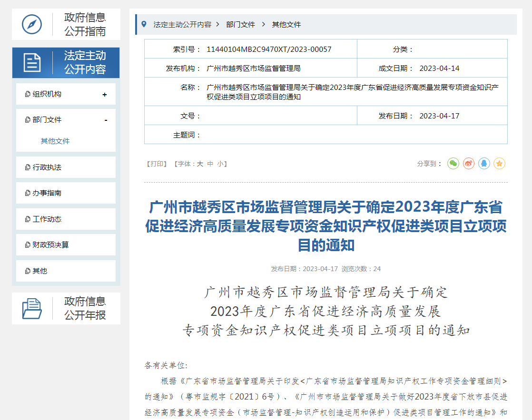
Task: Share to QZone via the star icon
Action: [x=499, y=164]
